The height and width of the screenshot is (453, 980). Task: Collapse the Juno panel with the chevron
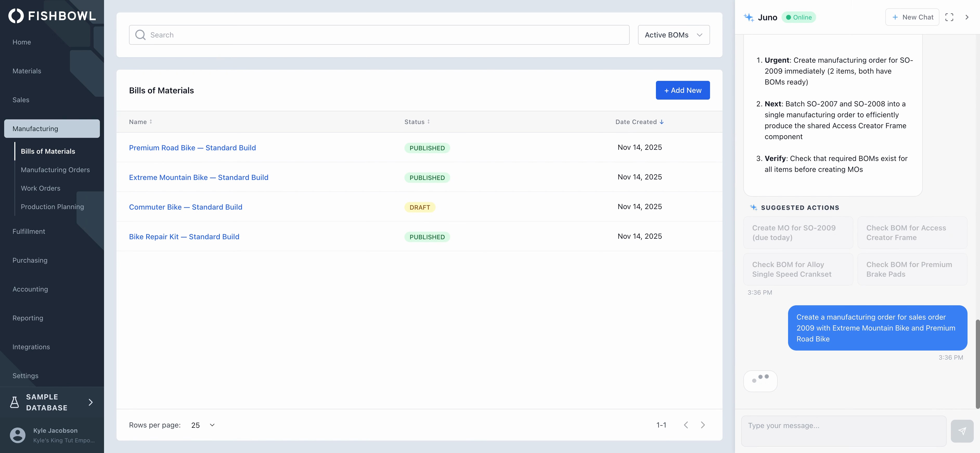click(x=967, y=17)
